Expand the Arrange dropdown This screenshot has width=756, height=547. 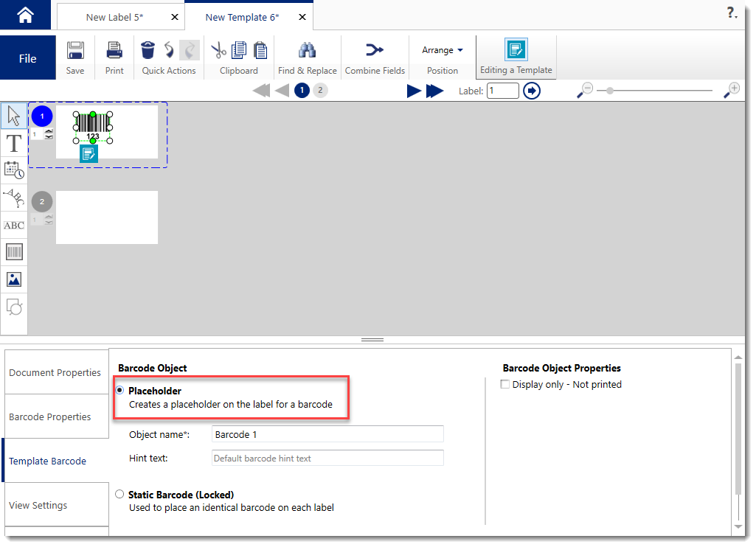pyautogui.click(x=443, y=50)
